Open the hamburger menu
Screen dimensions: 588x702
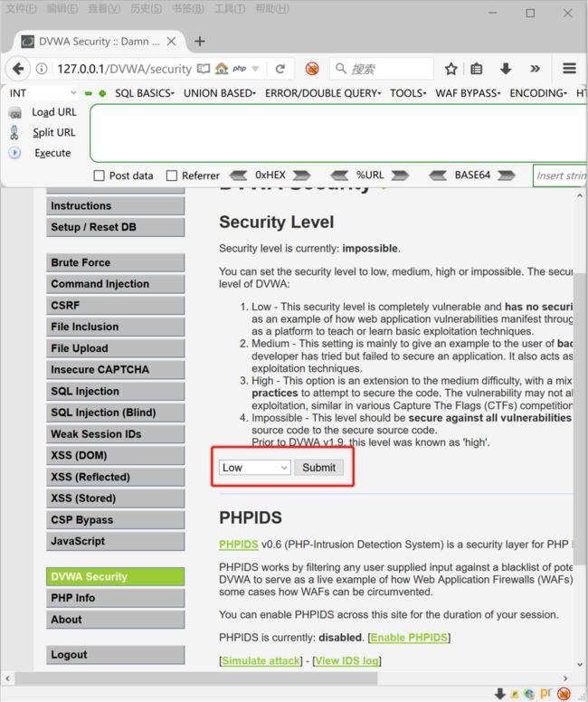(569, 68)
